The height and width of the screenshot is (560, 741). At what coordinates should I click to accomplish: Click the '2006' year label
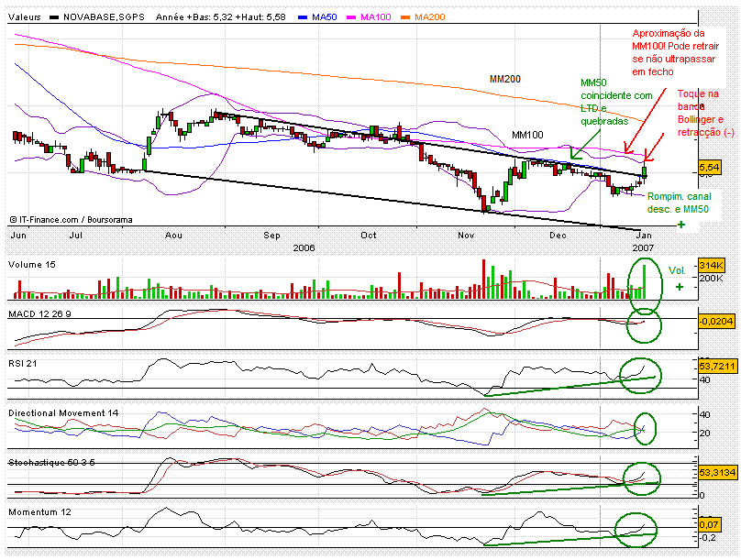[304, 247]
